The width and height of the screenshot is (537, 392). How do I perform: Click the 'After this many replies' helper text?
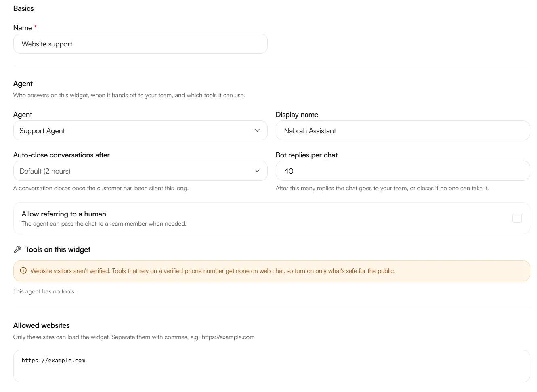coord(382,188)
